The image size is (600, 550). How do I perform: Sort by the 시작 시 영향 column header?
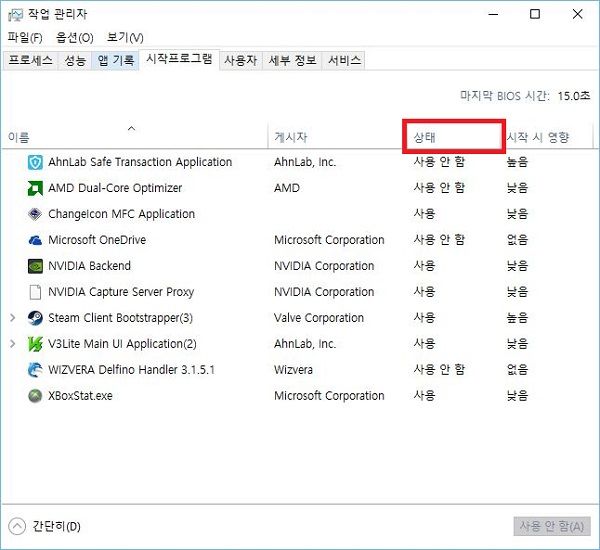click(x=549, y=137)
